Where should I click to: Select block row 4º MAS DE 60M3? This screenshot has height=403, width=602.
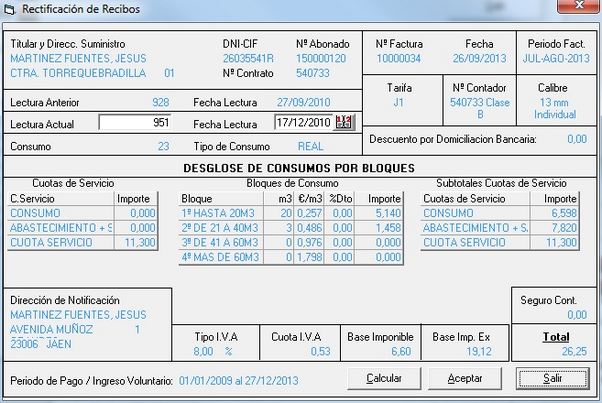(x=291, y=257)
